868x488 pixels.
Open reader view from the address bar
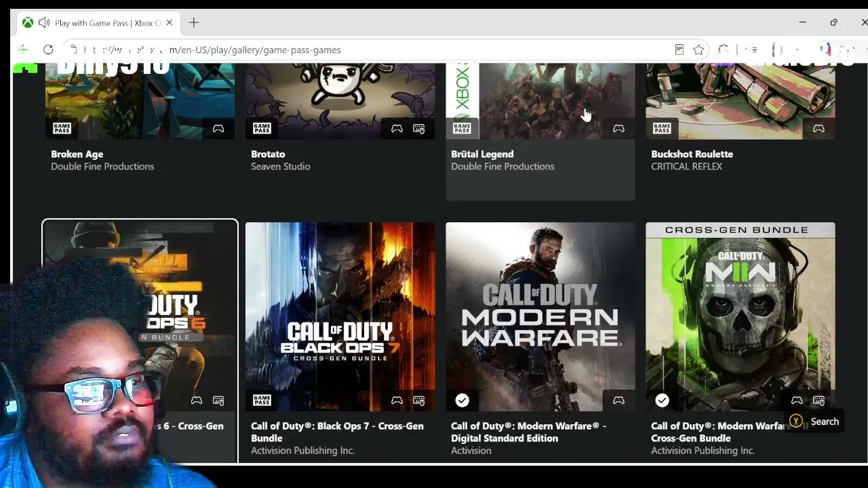click(x=679, y=49)
